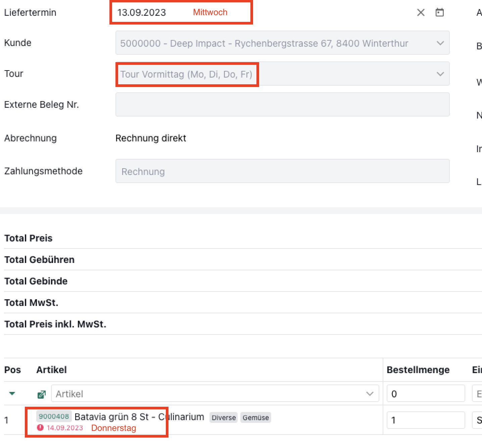
Task: Open the calendar date picker icon
Action: (x=439, y=13)
